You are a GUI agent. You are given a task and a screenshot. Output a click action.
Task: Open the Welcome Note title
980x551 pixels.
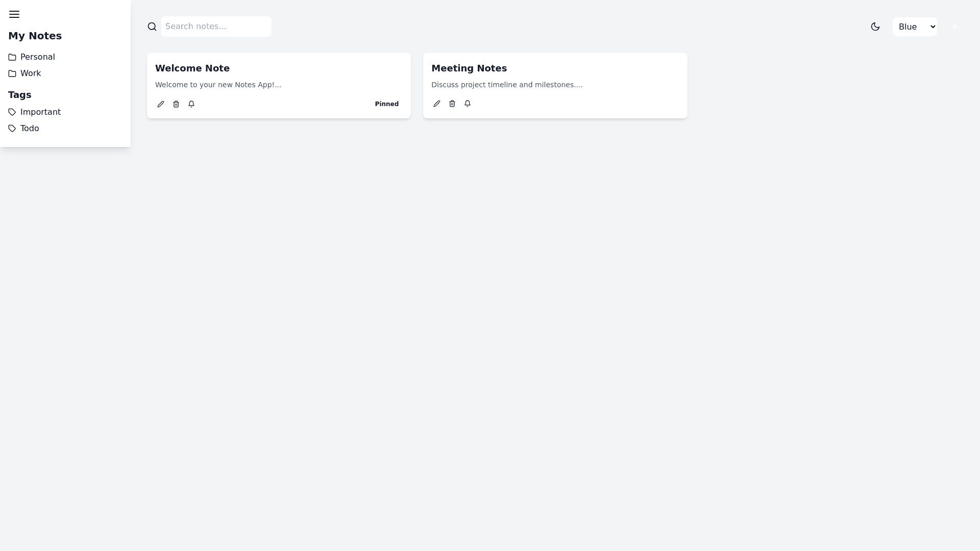pos(192,68)
